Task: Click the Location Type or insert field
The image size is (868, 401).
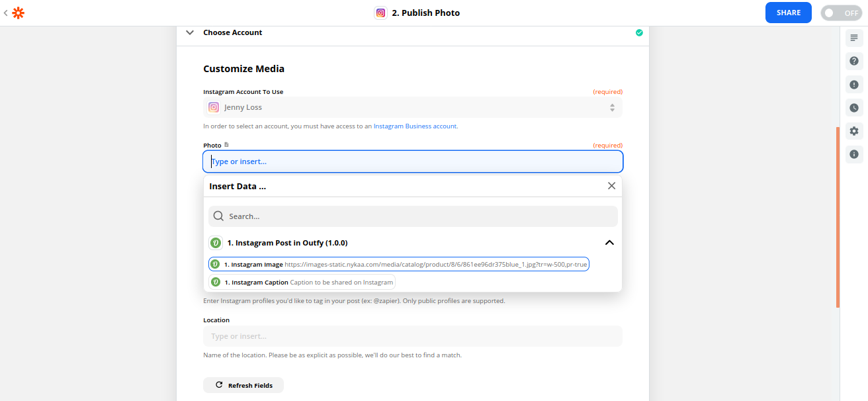Action: pos(413,336)
